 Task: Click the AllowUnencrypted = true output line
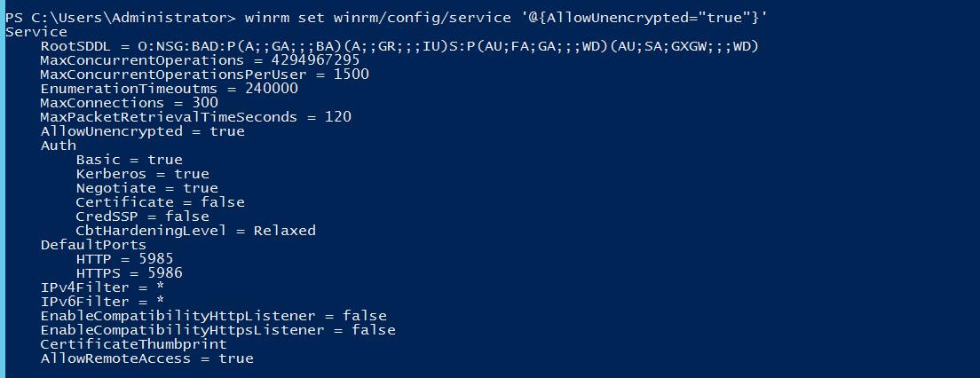click(x=143, y=131)
